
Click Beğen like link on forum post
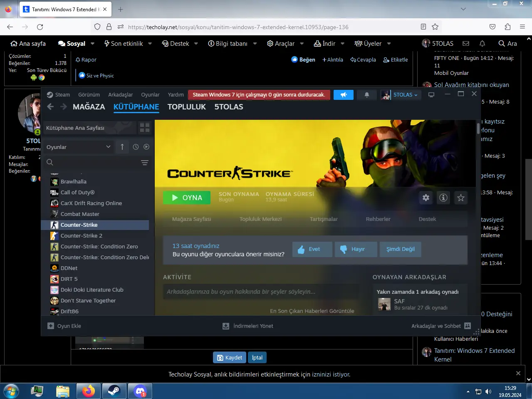[x=303, y=59]
